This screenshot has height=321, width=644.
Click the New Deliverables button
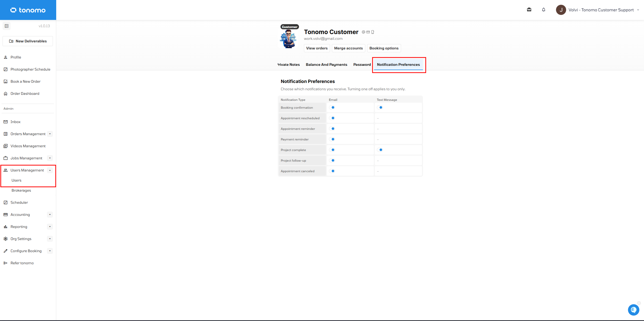pos(28,41)
